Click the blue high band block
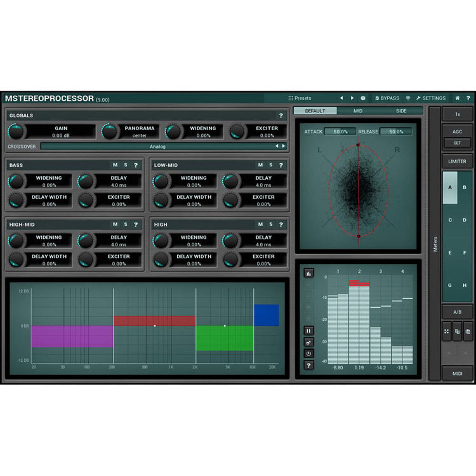This screenshot has height=476, width=476. tap(267, 315)
